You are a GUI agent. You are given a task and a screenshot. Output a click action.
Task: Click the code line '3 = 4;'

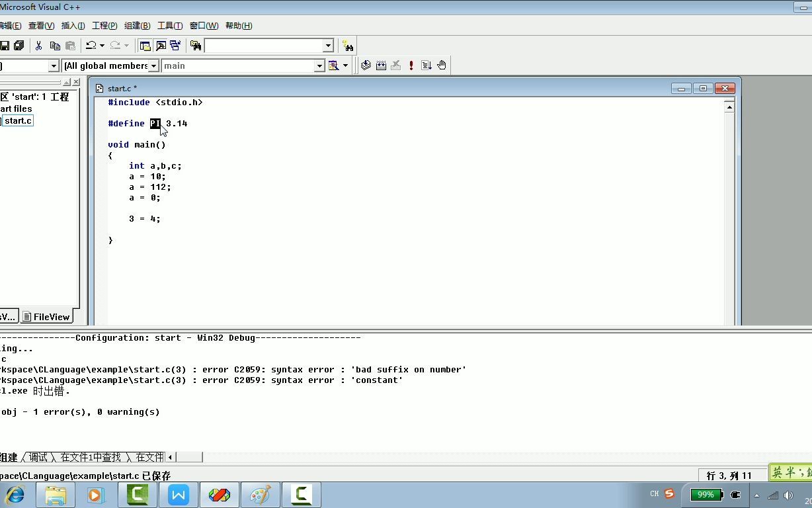[x=145, y=218]
